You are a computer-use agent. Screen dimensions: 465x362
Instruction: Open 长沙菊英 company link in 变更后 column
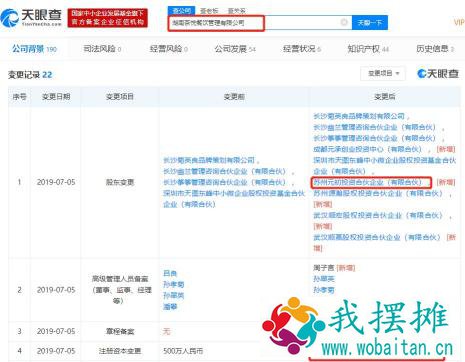[x=359, y=116]
